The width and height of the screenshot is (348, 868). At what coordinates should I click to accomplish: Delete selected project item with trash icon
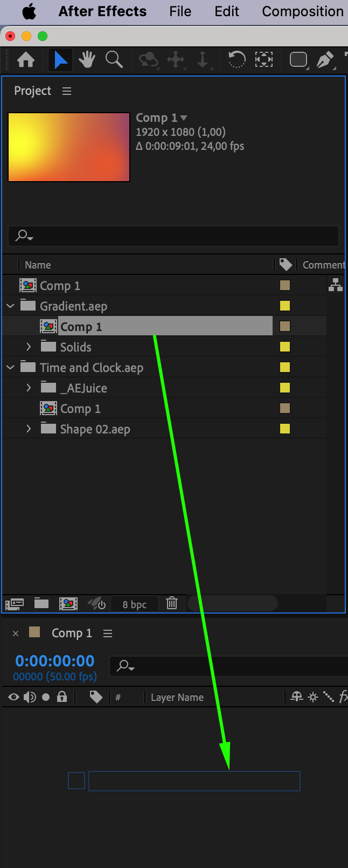tap(172, 603)
